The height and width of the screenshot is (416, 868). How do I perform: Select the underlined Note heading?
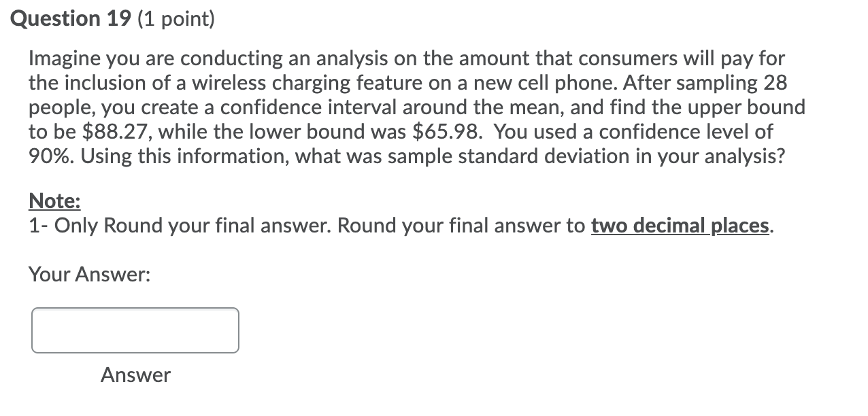coord(54,201)
